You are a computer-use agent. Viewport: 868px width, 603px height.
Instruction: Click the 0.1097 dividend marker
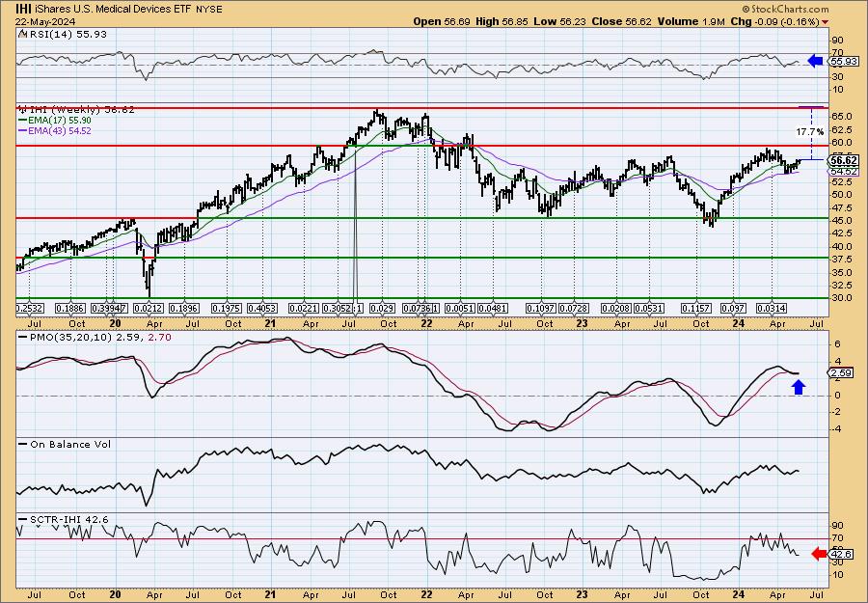pos(541,308)
